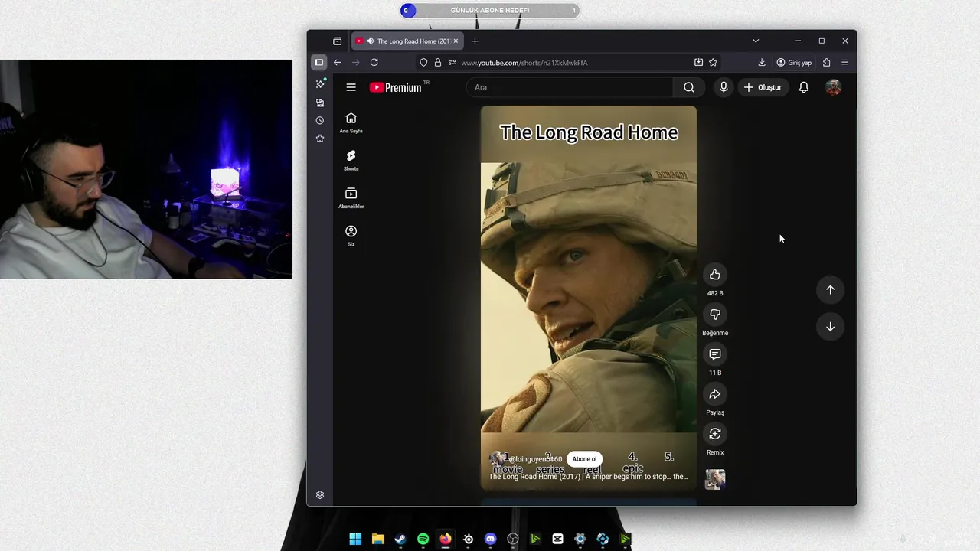Screen dimensions: 980x551
Task: Toggle the Firefox sidebar visibility
Action: (x=318, y=63)
